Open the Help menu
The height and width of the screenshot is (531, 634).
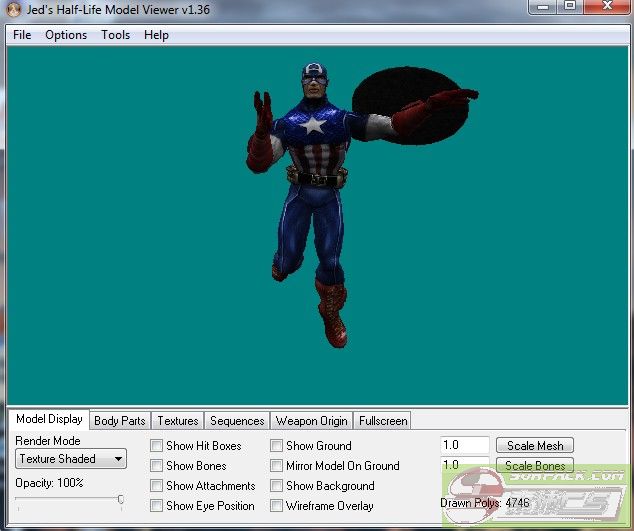point(156,35)
